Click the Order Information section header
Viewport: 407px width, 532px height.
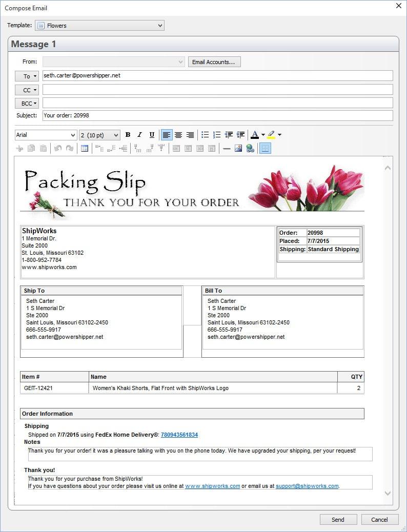(192, 414)
